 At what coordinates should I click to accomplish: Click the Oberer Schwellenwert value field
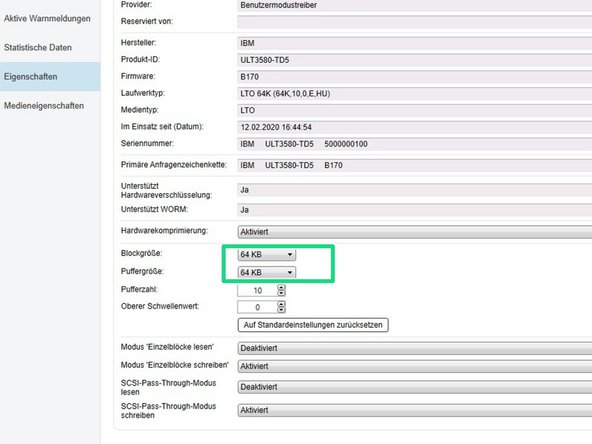[257, 307]
